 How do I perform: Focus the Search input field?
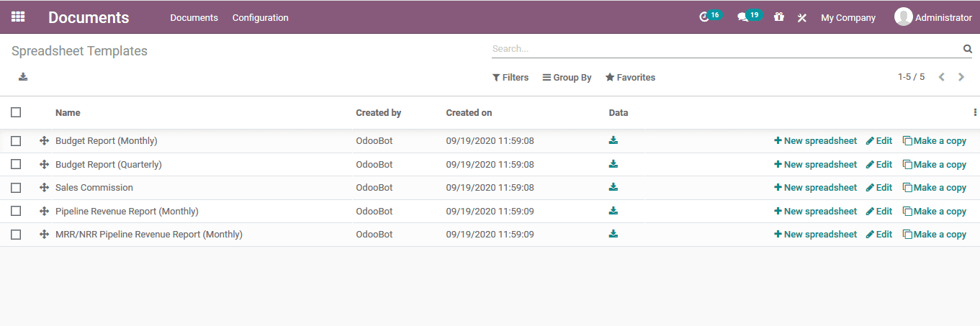tap(724, 49)
